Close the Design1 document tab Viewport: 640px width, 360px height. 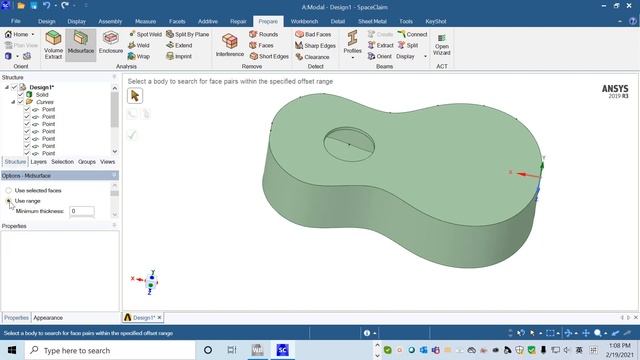point(160,318)
